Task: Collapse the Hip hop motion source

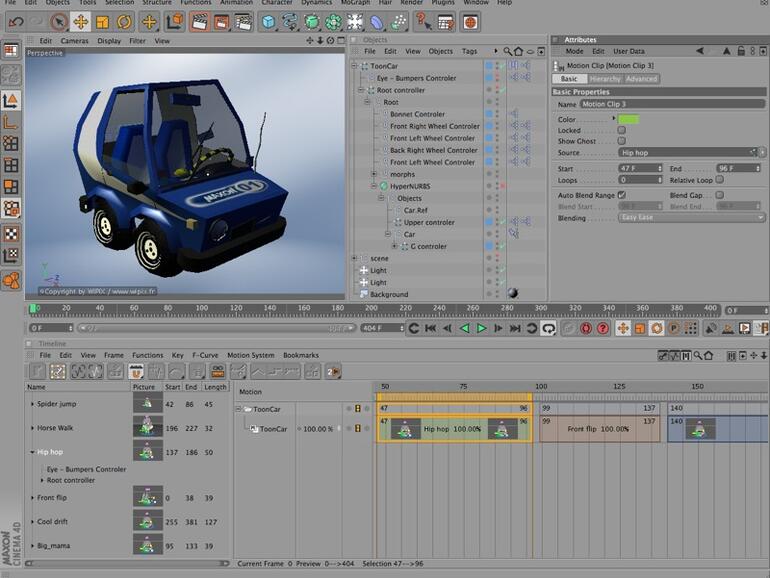Action: pyautogui.click(x=33, y=452)
